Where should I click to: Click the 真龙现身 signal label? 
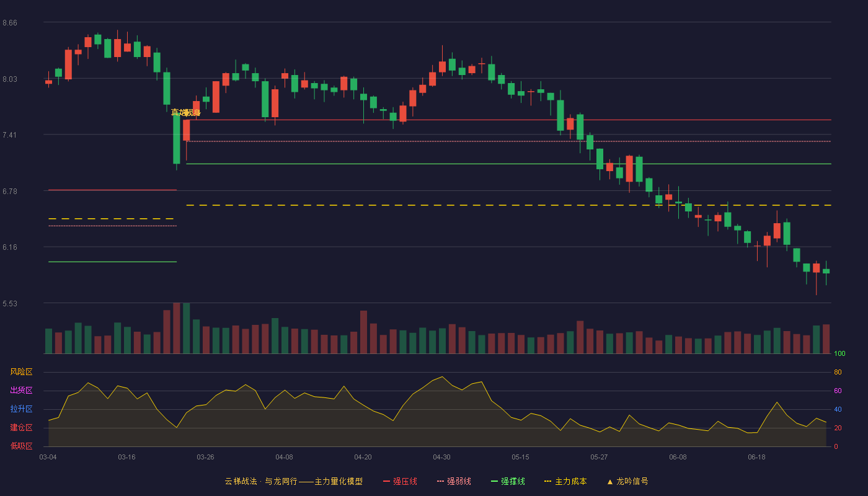(x=186, y=112)
